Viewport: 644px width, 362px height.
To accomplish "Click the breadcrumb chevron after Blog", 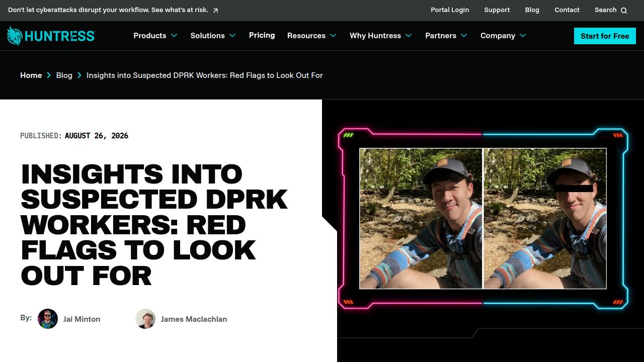I will point(79,75).
